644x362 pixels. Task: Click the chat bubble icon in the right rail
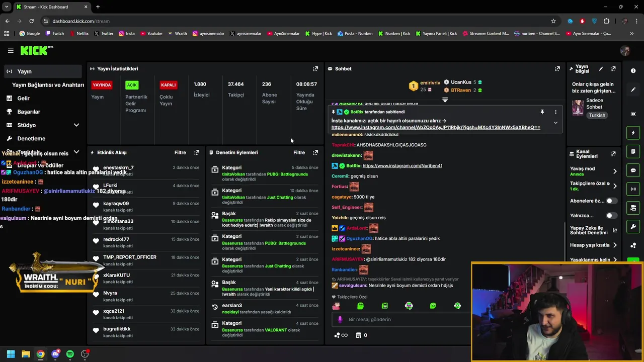point(633,170)
